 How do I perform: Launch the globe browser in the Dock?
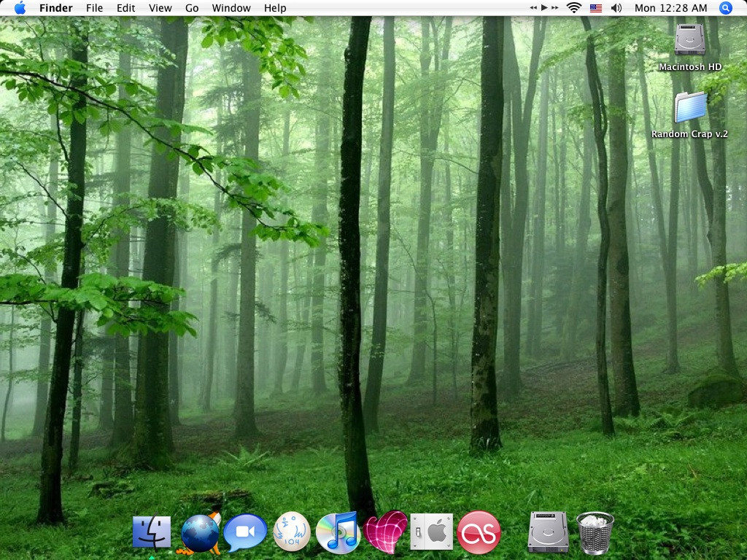pyautogui.click(x=200, y=533)
